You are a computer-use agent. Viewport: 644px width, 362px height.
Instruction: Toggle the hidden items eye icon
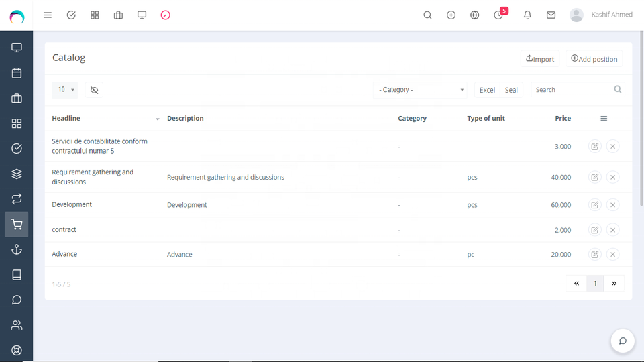pos(94,90)
